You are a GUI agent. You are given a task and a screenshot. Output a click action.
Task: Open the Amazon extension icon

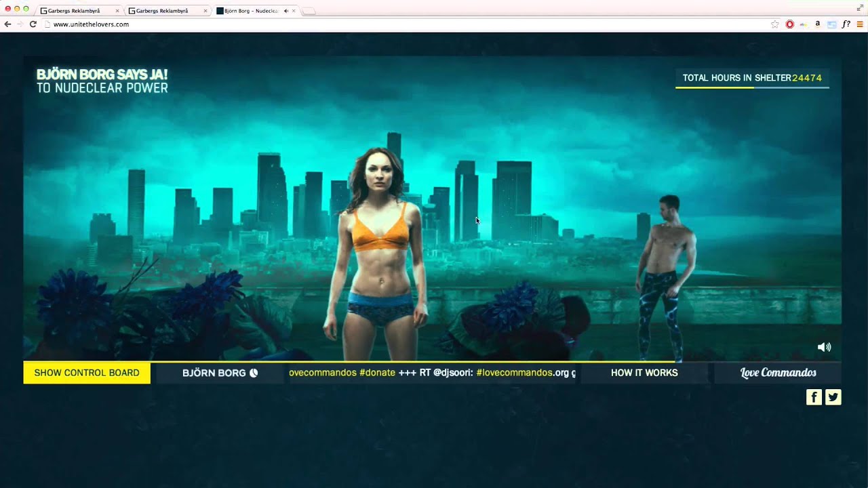[818, 24]
